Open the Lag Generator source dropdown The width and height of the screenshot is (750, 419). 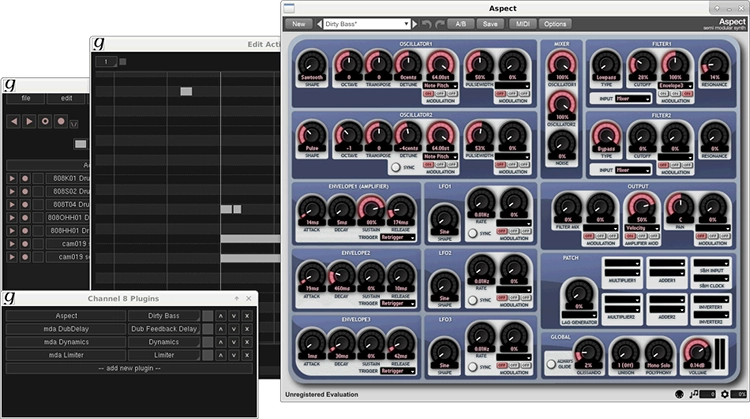(x=580, y=315)
